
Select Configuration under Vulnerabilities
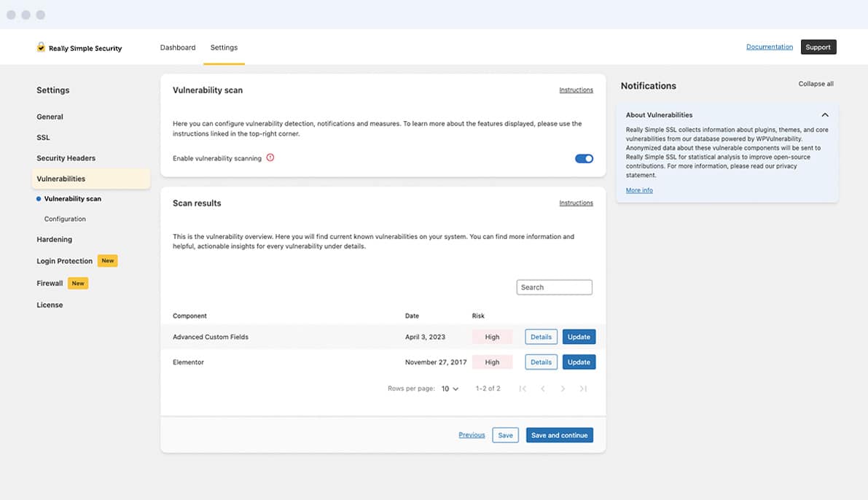coord(65,219)
